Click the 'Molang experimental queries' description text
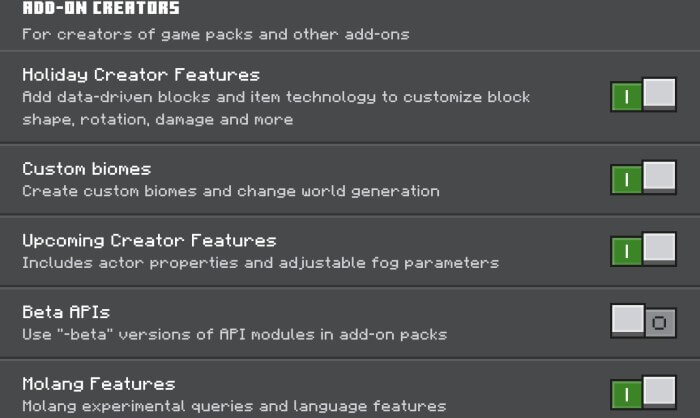 coord(233,406)
